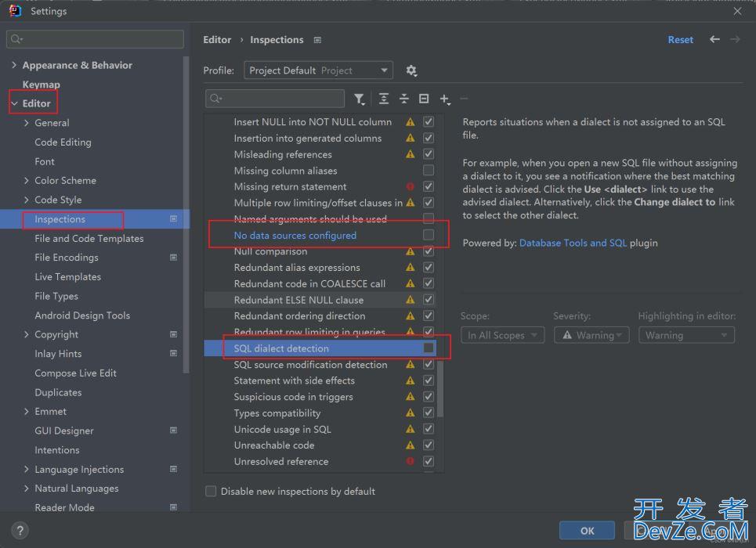Click warning icon for Null comparison
The width and height of the screenshot is (756, 548).
pyautogui.click(x=411, y=251)
